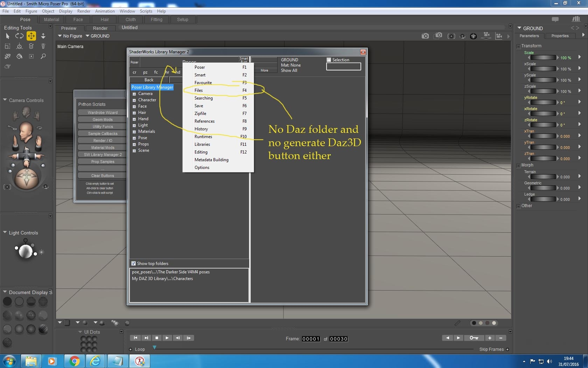Click the current Frame number field
588x368 pixels.
311,339
